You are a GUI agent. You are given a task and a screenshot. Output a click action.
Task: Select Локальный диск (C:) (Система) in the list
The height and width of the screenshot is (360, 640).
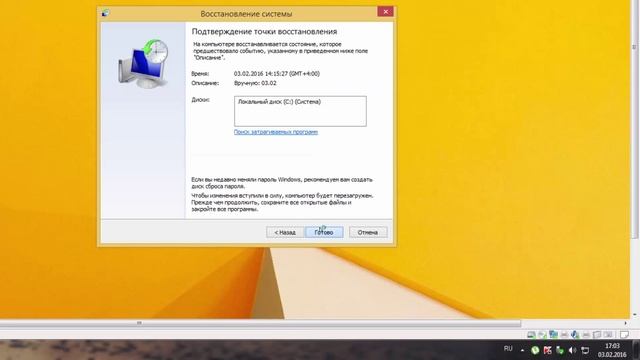pos(279,102)
